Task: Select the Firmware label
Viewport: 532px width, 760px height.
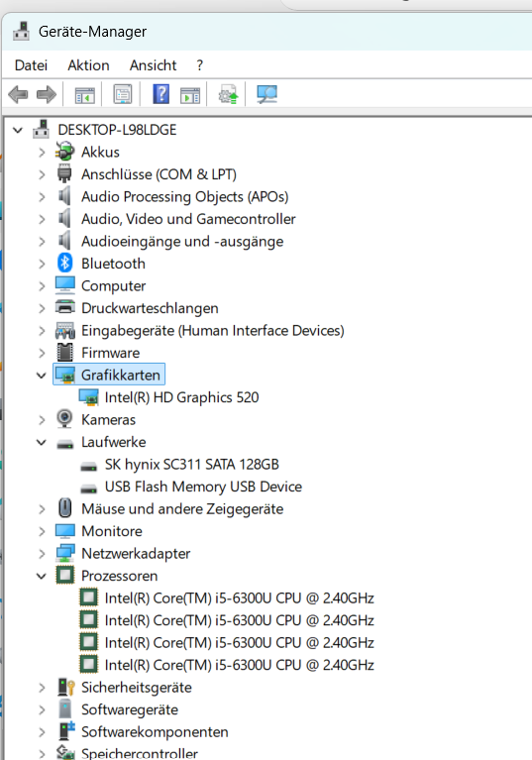Action: tap(111, 353)
